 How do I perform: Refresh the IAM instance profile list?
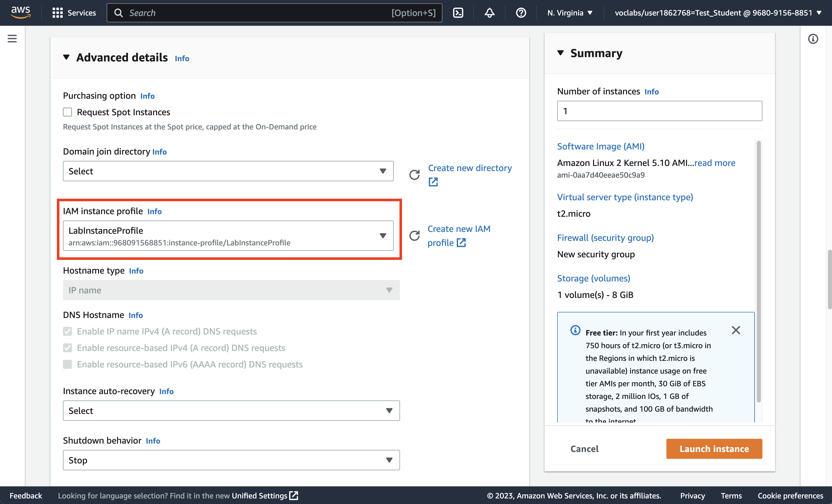414,236
